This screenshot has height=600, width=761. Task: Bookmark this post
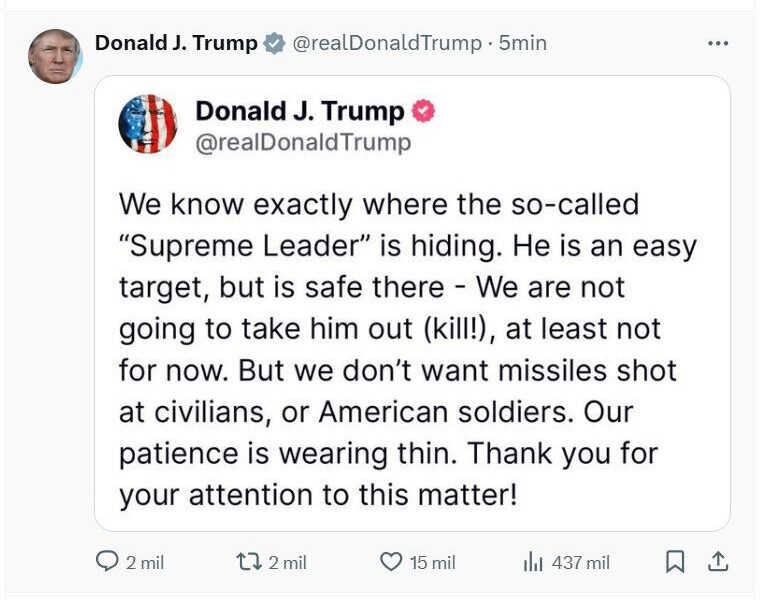click(676, 563)
